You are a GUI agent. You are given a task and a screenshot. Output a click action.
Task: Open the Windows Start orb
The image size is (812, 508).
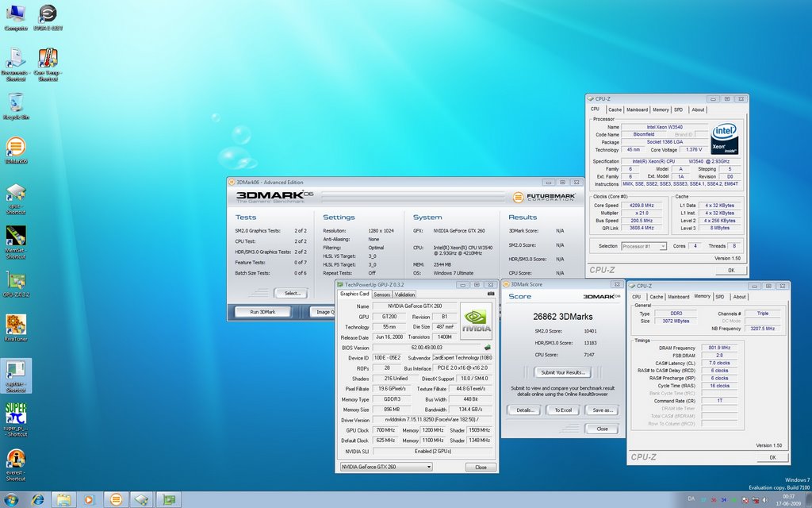(10, 500)
